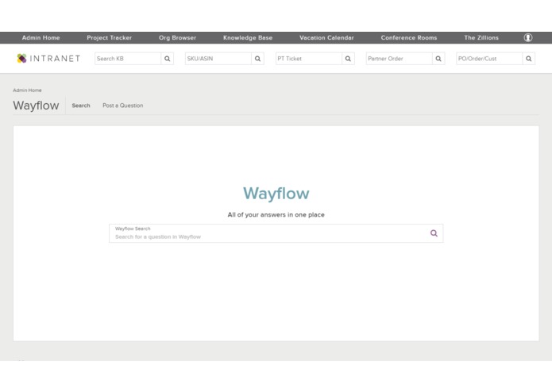
Task: Focus the Search KB input field
Action: pyautogui.click(x=128, y=59)
